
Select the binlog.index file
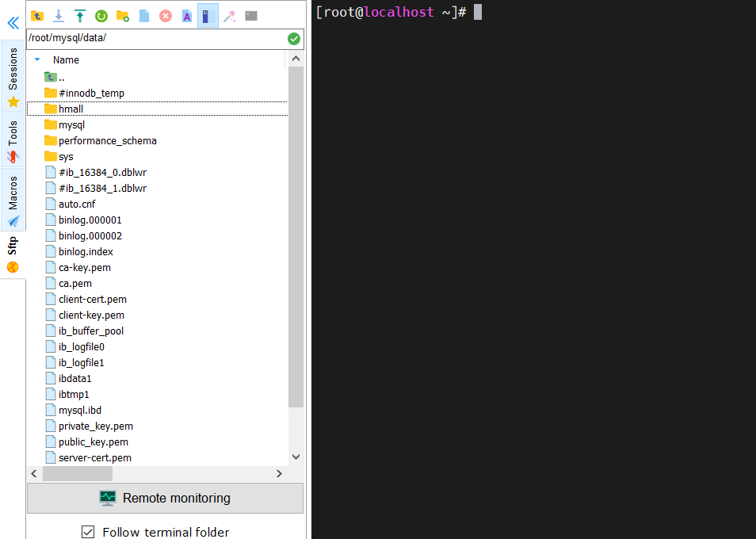79,251
